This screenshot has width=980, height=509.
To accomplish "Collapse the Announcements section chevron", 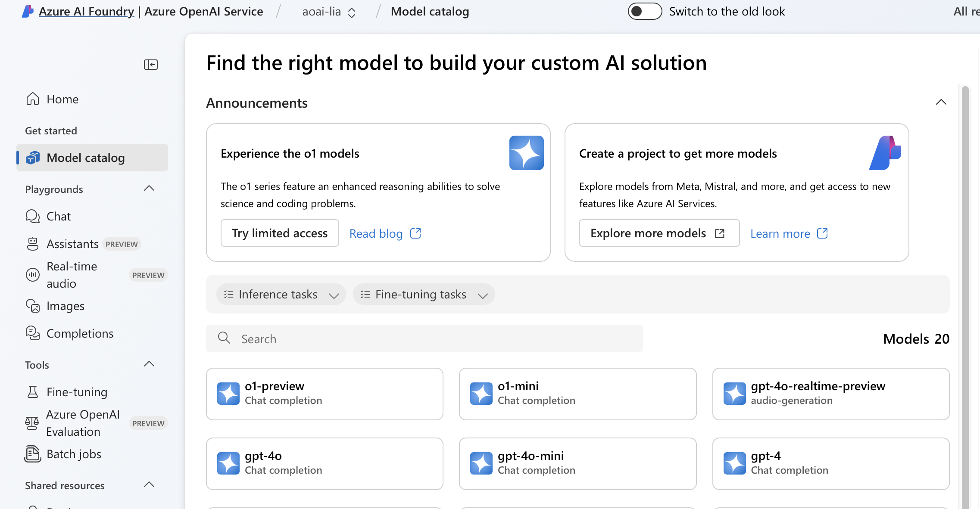I will pyautogui.click(x=941, y=102).
